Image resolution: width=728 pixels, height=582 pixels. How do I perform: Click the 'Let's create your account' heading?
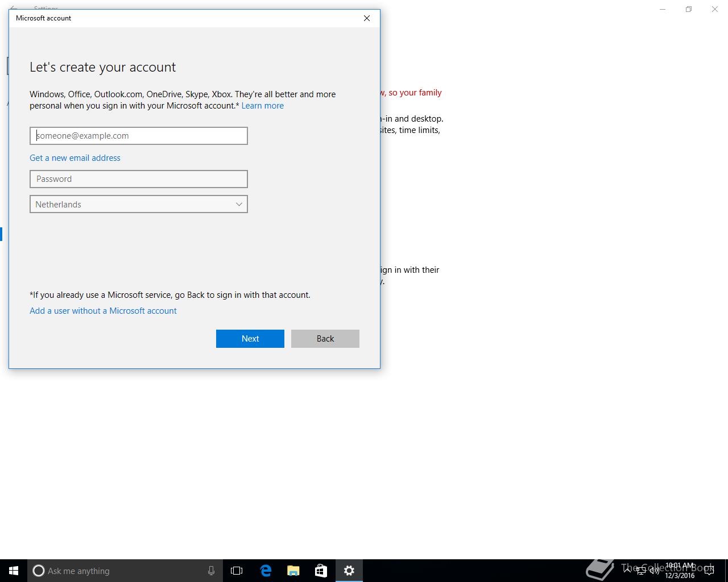[103, 67]
